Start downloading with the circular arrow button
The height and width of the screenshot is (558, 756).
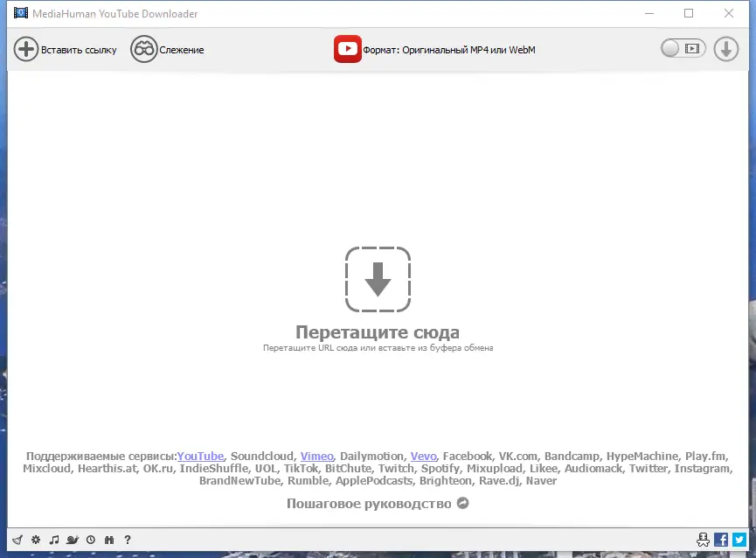tap(725, 49)
